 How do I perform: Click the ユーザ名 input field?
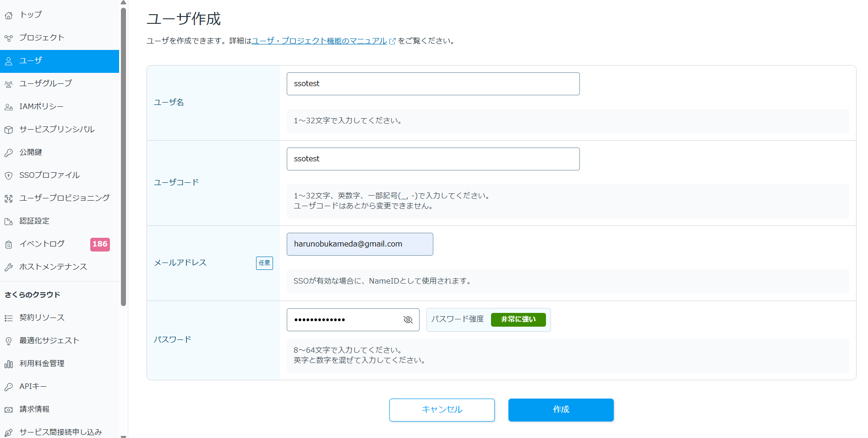click(433, 84)
